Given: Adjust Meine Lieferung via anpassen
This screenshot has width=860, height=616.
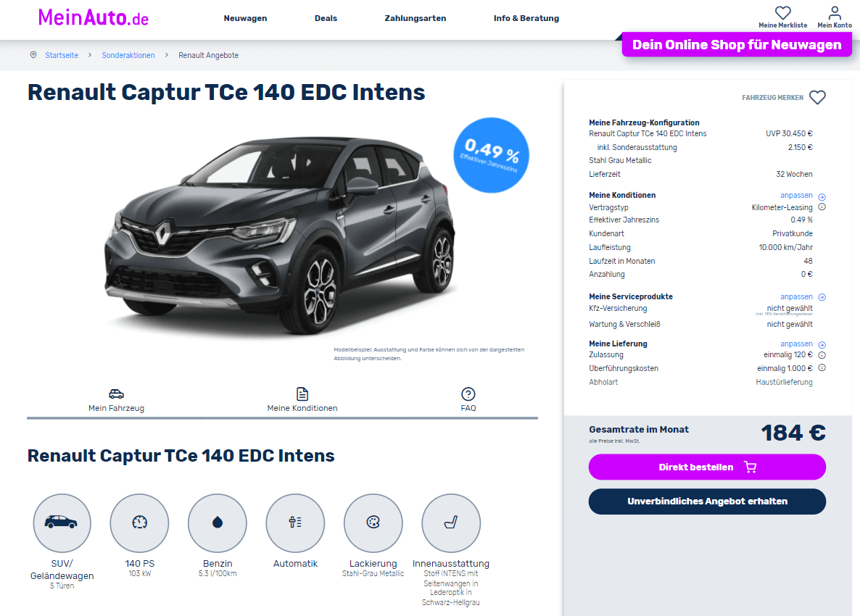Looking at the screenshot, I should [796, 344].
